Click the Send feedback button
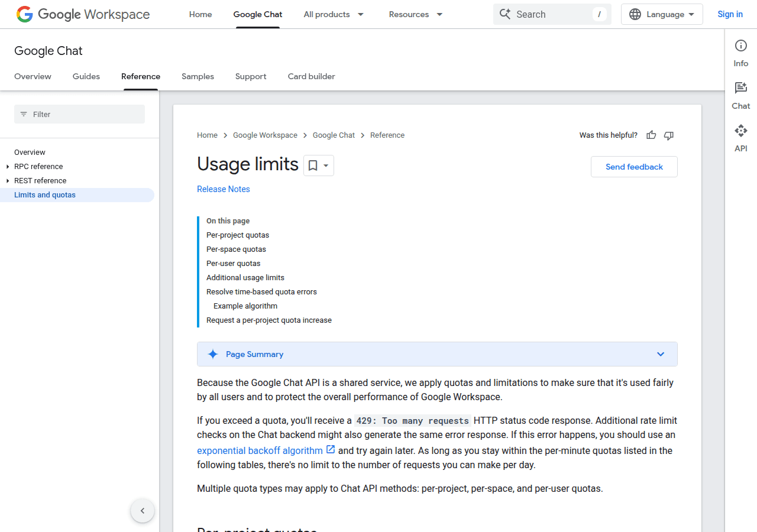Screen dimensions: 757x532 click(x=634, y=167)
